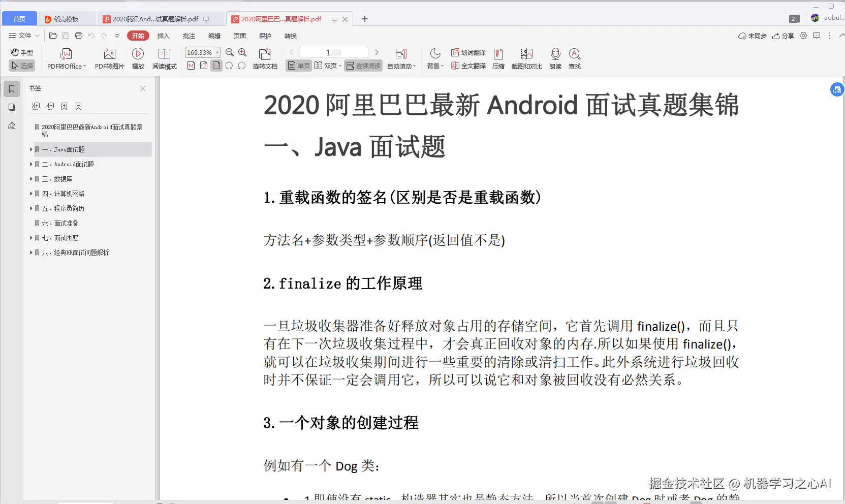
Task: Switch to the 编辑 ribbon tab
Action: click(x=214, y=36)
